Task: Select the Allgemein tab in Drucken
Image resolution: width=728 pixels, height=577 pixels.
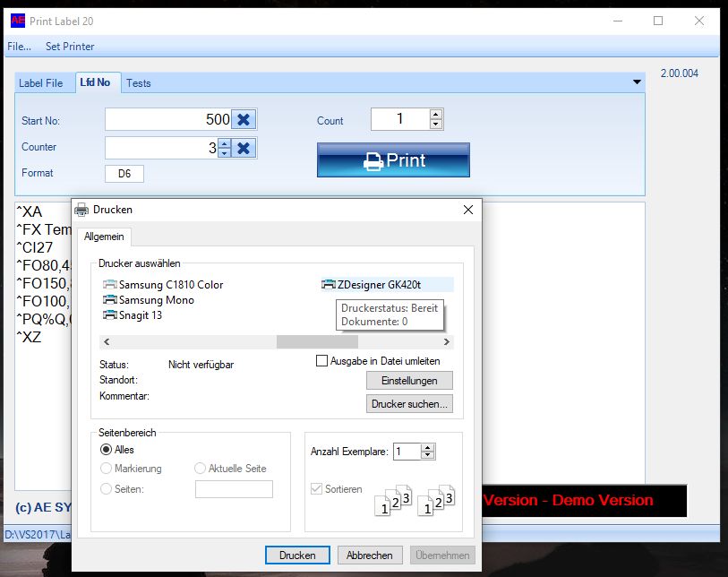Action: tap(104, 237)
